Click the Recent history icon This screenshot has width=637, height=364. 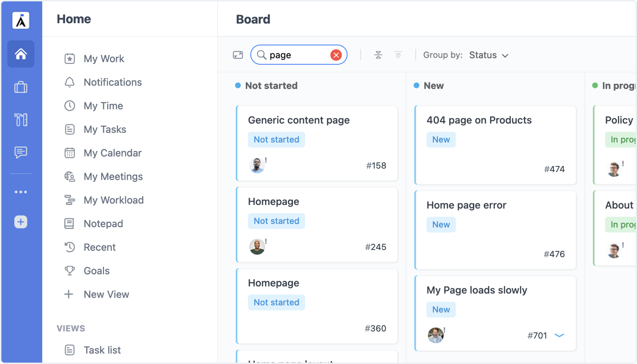pos(69,247)
